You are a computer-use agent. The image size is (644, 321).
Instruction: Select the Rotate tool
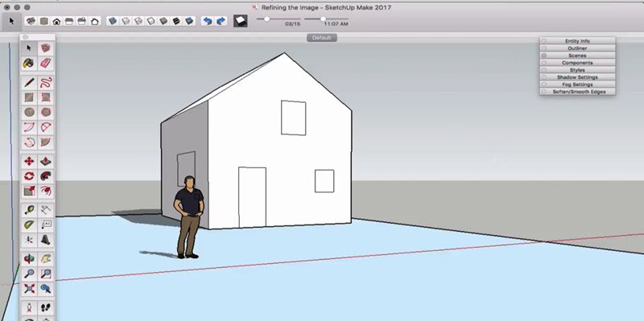pos(29,176)
